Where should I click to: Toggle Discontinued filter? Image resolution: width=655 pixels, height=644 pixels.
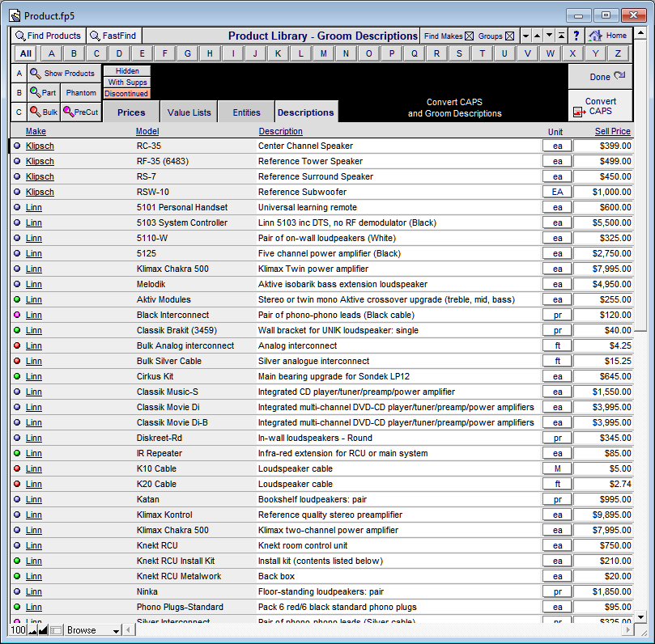(127, 94)
